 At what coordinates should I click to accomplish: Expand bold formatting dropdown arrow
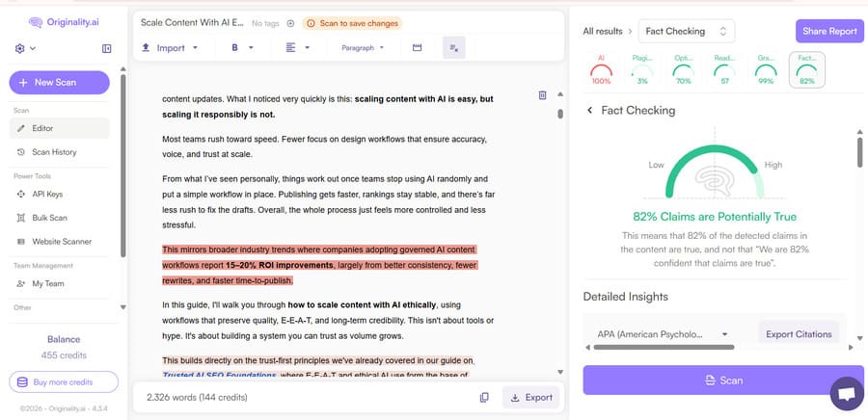pyautogui.click(x=251, y=48)
